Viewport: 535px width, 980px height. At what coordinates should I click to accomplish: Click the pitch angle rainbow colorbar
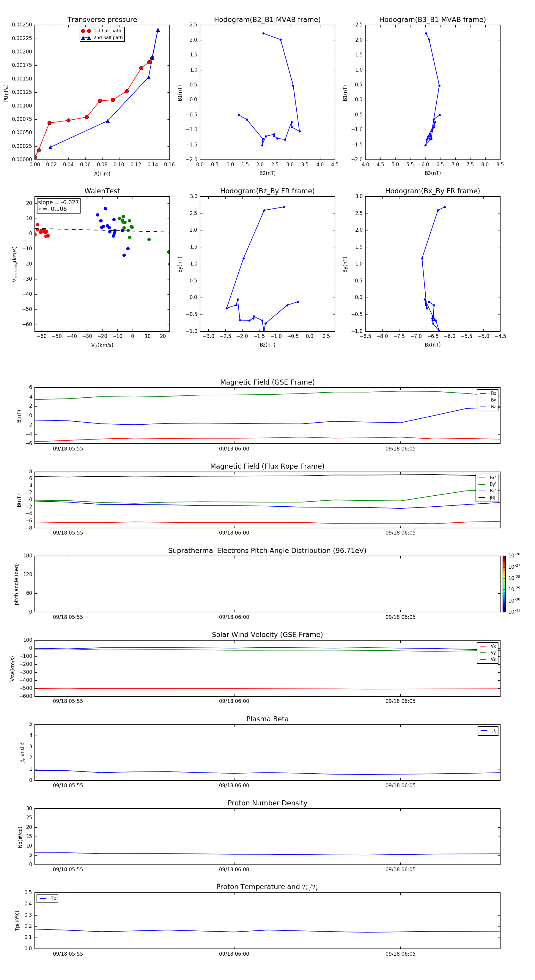point(504,584)
